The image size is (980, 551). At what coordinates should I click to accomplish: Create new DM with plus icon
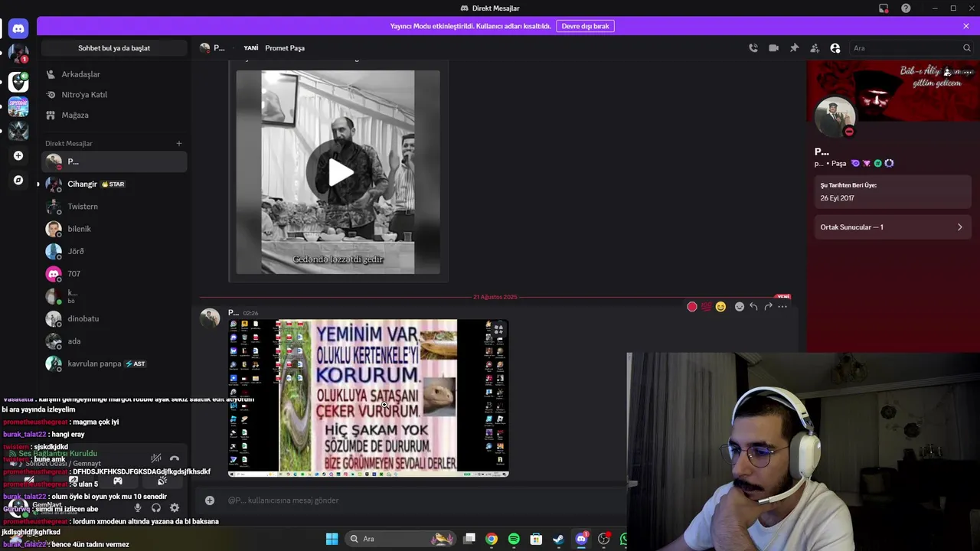(179, 143)
